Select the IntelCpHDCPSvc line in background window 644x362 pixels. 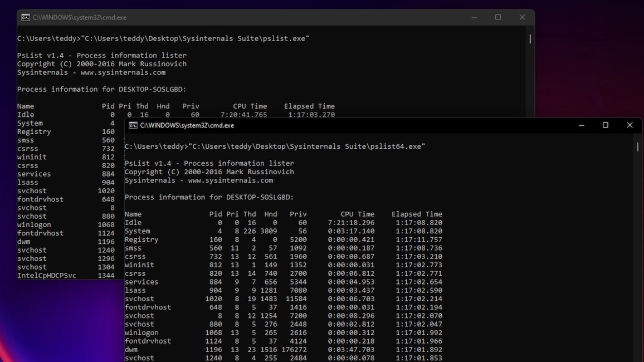pos(47,275)
